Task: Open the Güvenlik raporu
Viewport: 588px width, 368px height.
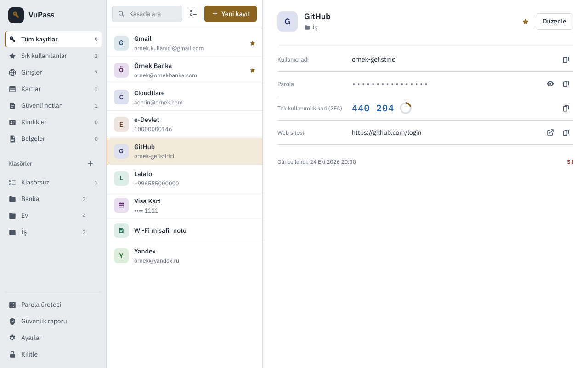Action: (53, 321)
